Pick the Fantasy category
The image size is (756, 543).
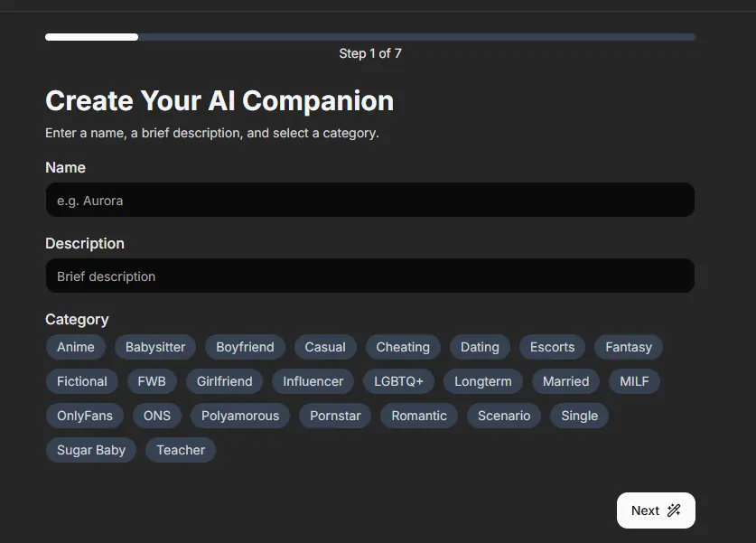[x=629, y=347]
